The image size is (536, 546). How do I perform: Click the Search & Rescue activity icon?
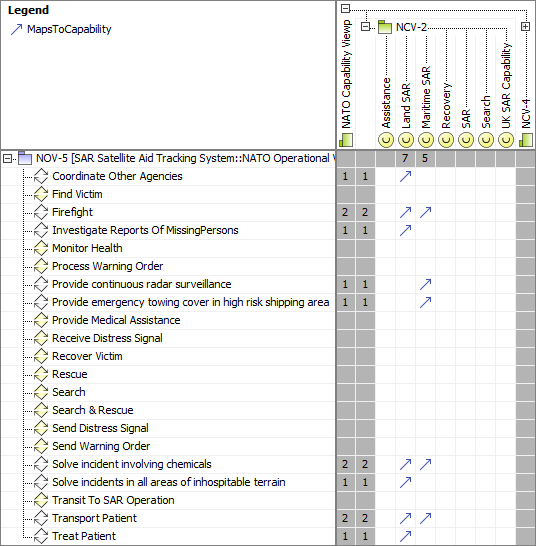tap(41, 410)
